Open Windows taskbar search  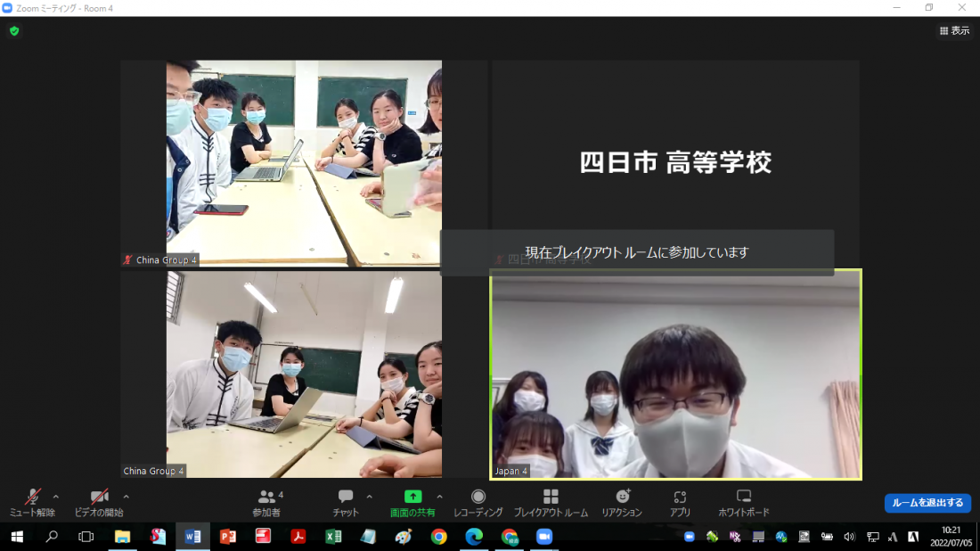52,537
